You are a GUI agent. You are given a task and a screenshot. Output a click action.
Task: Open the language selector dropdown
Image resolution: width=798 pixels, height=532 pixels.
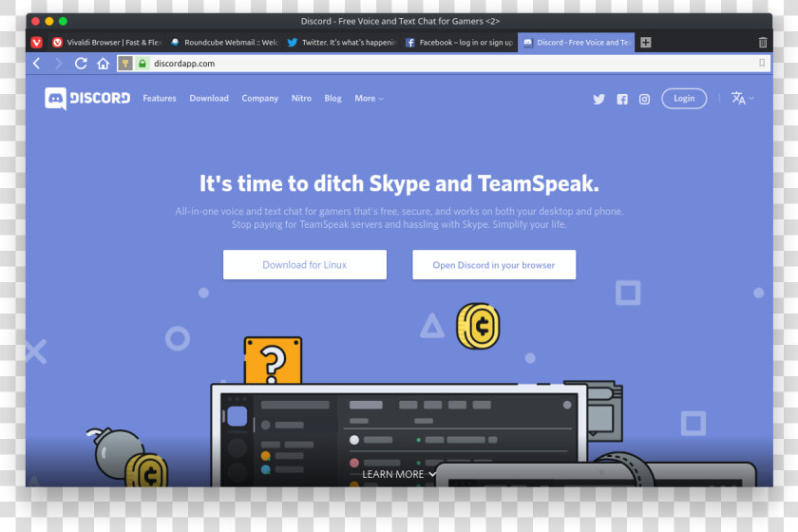click(x=742, y=98)
